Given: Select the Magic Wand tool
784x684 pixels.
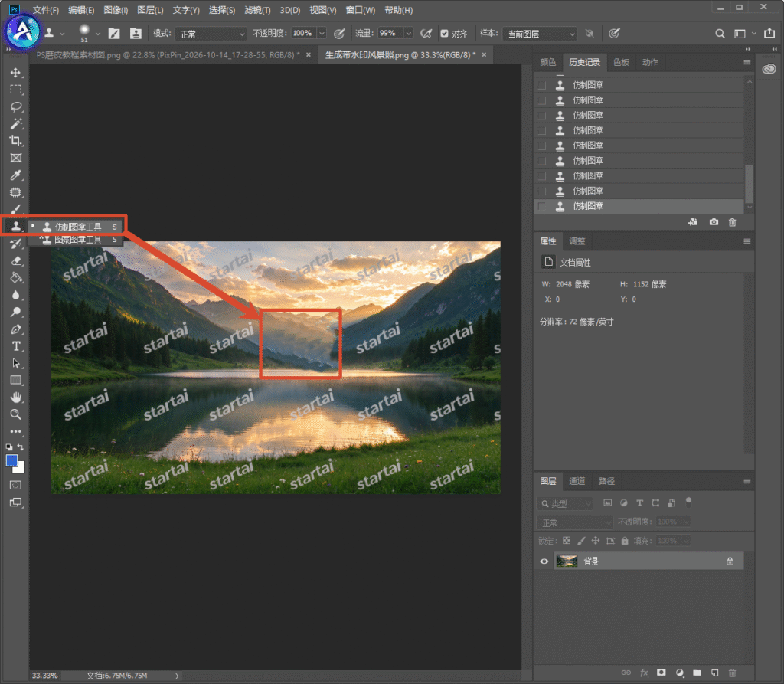Looking at the screenshot, I should click(15, 123).
